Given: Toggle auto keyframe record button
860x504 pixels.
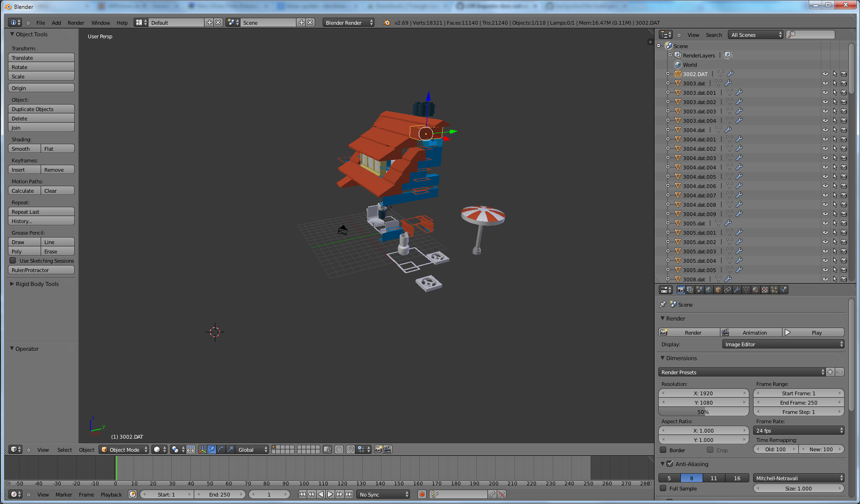Looking at the screenshot, I should click(422, 494).
